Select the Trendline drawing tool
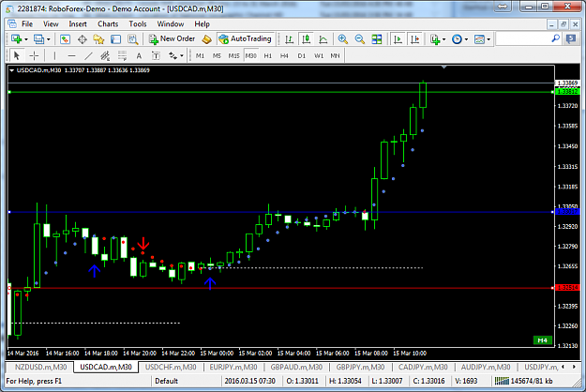The width and height of the screenshot is (586, 392). [88, 55]
